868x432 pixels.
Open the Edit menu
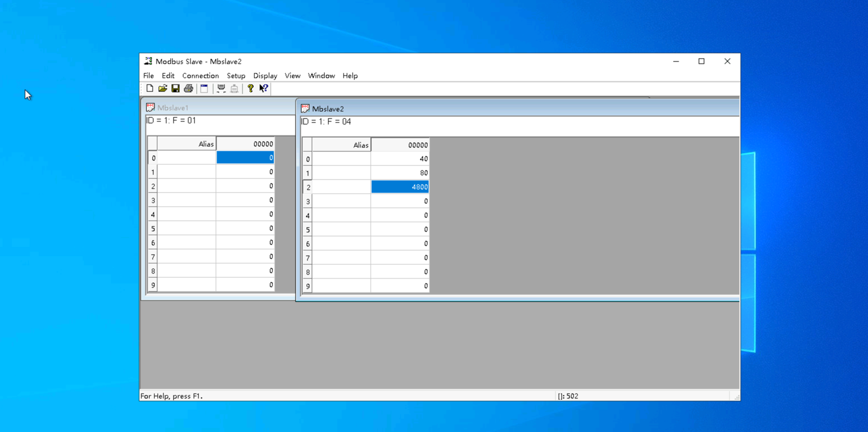coord(168,76)
